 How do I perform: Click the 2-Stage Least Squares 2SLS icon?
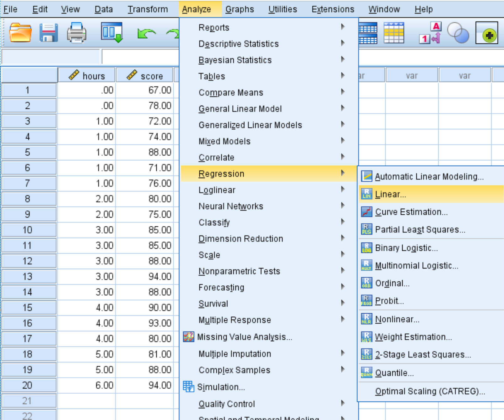[x=366, y=354]
